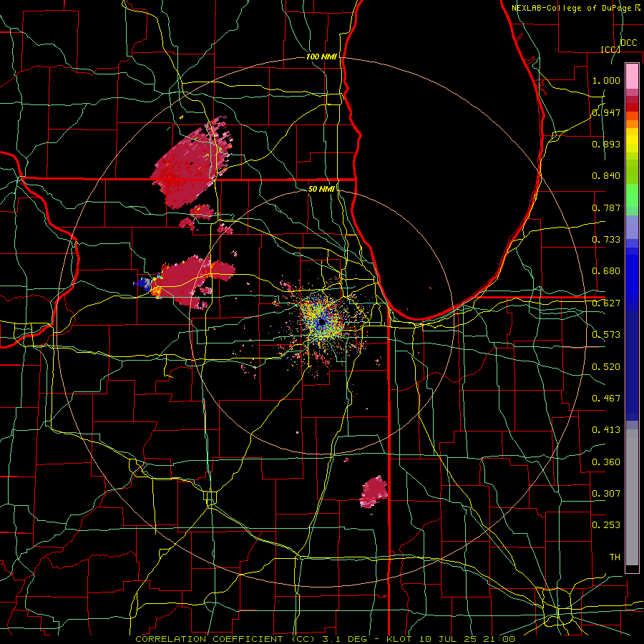This screenshot has width=644, height=644.
Task: Click the 0.893 scale label
Action: (x=606, y=144)
